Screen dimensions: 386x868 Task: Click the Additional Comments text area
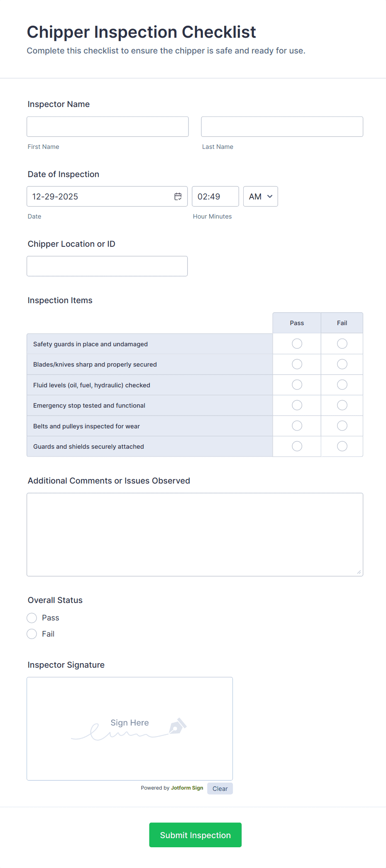point(195,534)
